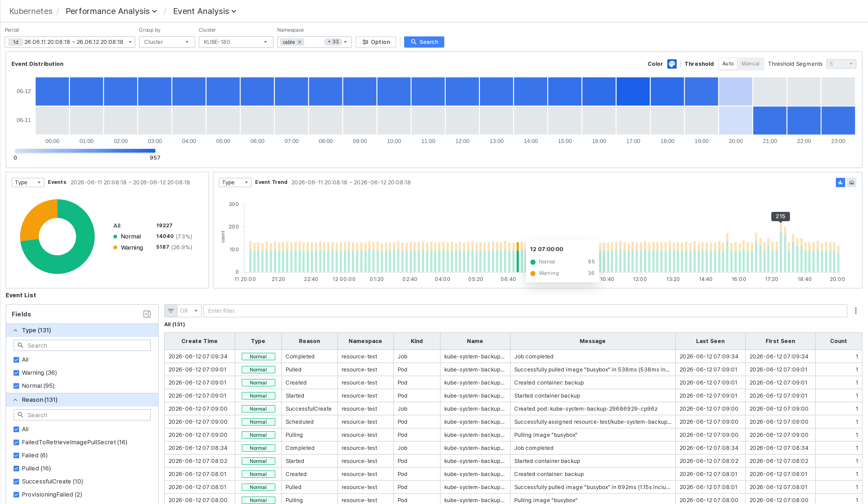The height and width of the screenshot is (504, 868).
Task: Remove the cable namespace tag
Action: click(300, 42)
